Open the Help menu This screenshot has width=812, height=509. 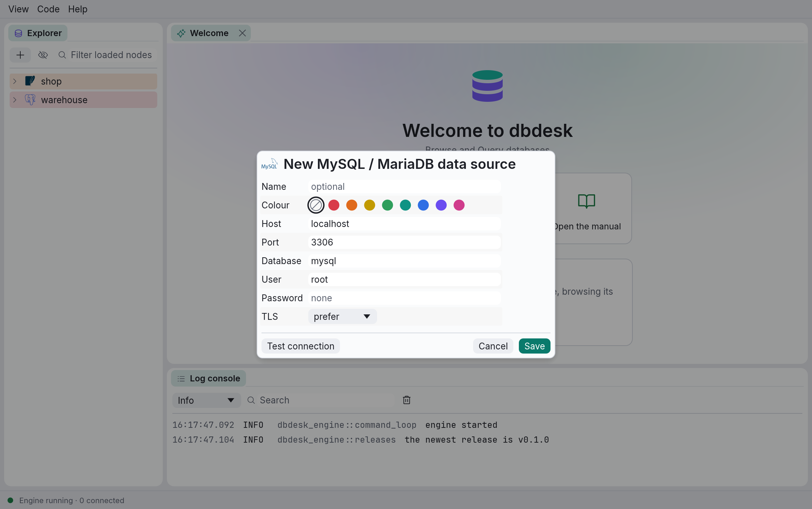(78, 9)
